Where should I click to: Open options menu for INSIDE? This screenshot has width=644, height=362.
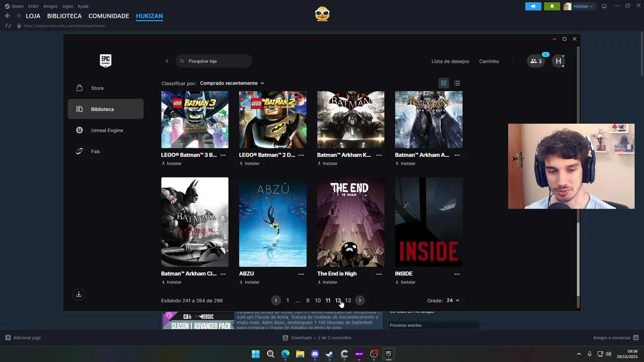pyautogui.click(x=457, y=274)
